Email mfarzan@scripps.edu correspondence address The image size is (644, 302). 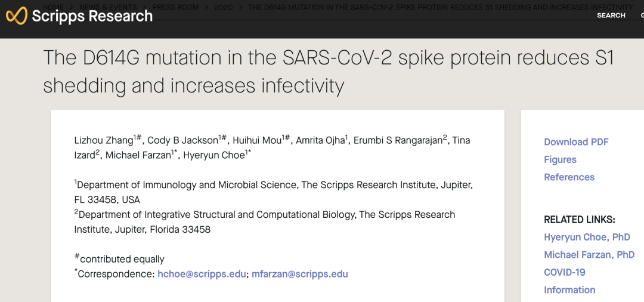pos(299,274)
